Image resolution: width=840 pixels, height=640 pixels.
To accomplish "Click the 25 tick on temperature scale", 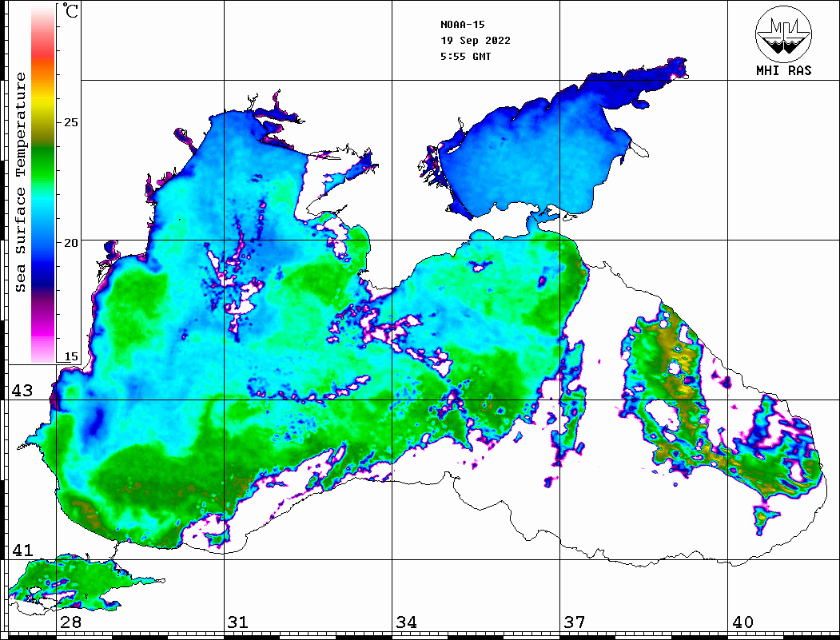I will [70, 122].
